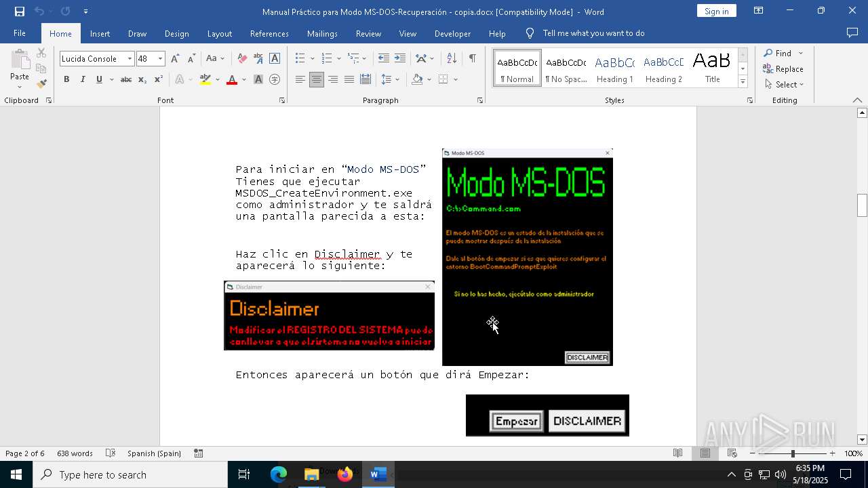Click Tell me what you want to do
Viewport: 868px width, 488px height.
click(593, 33)
